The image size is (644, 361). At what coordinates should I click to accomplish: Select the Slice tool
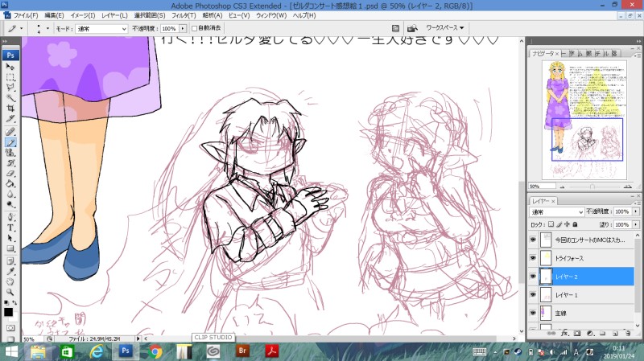tap(10, 118)
